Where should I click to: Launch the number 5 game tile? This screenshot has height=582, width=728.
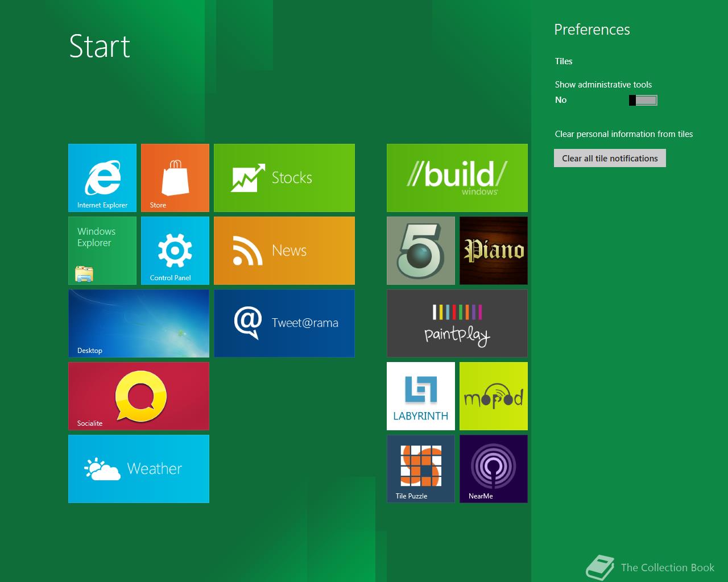[421, 251]
